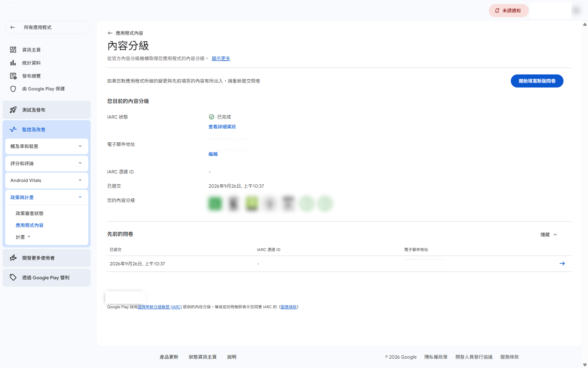588x368 pixels.
Task: Open 發布總覽 menu item
Action: pyautogui.click(x=31, y=76)
